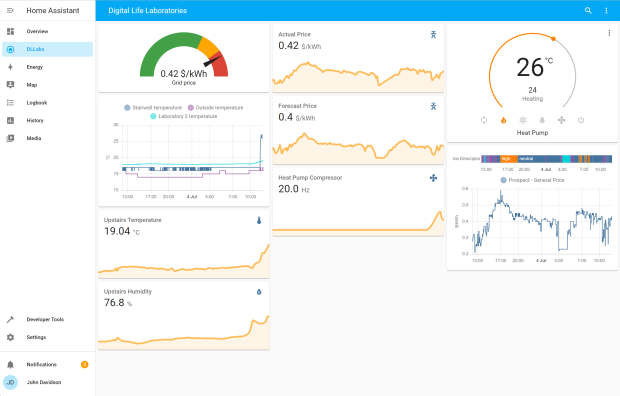Image resolution: width=620 pixels, height=396 pixels.
Task: Toggle Stairwell temperature legend series
Action: [153, 108]
